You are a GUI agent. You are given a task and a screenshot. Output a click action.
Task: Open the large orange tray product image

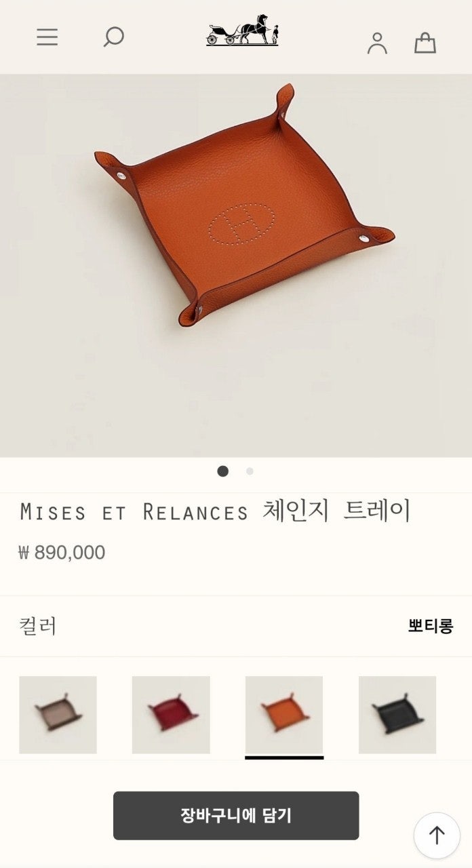[236, 266]
